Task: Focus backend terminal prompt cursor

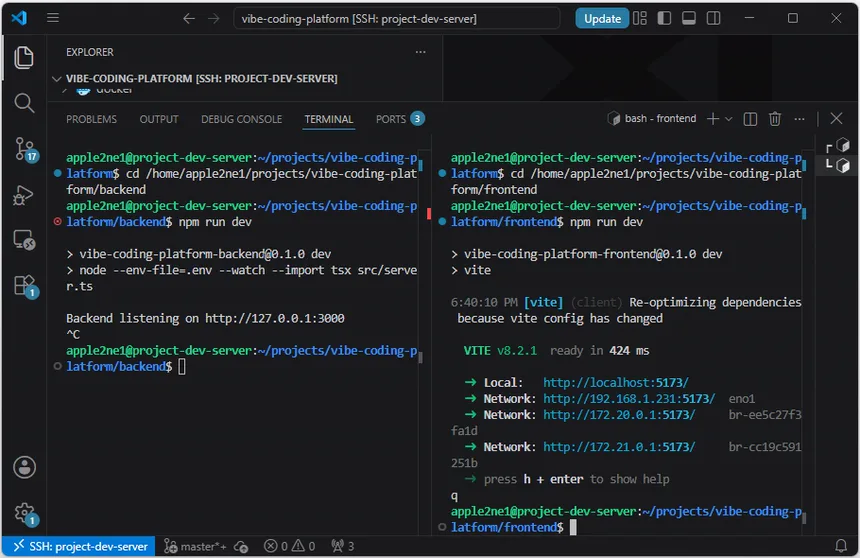Action: (x=182, y=367)
